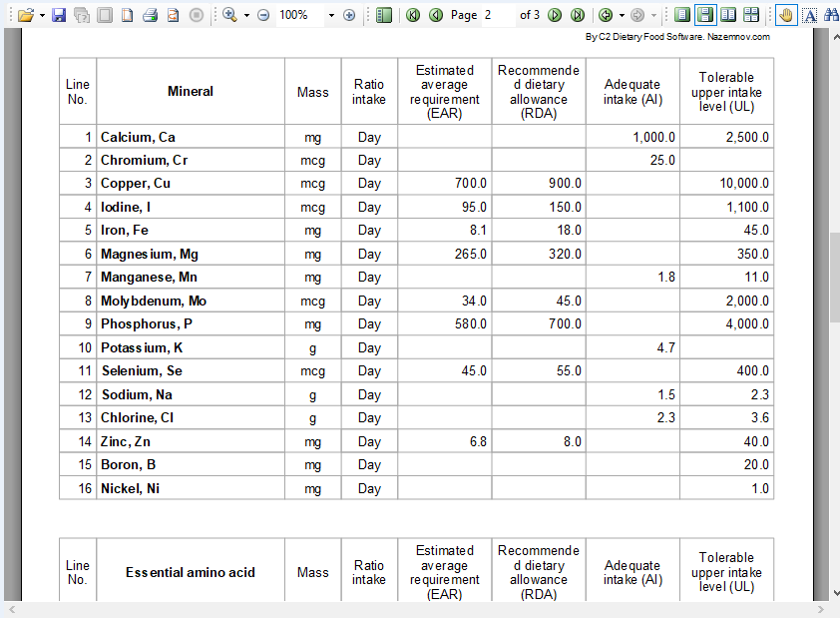Click the 'Nickel, Ni' row name

130,489
